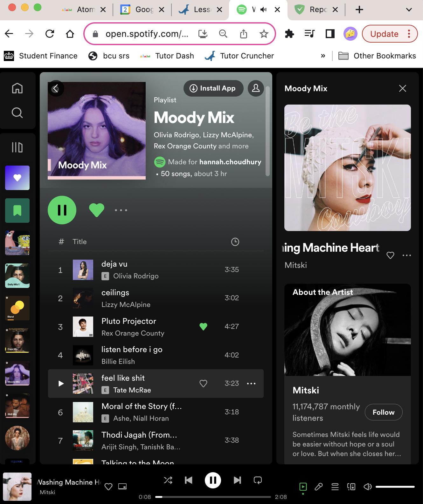Viewport: 423px width, 504px height.
Task: Open the Blend playlist in sidebar
Action: click(x=17, y=308)
